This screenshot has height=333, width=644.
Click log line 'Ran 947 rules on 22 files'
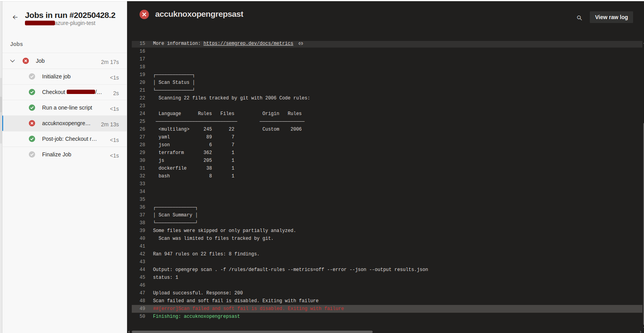206,254
